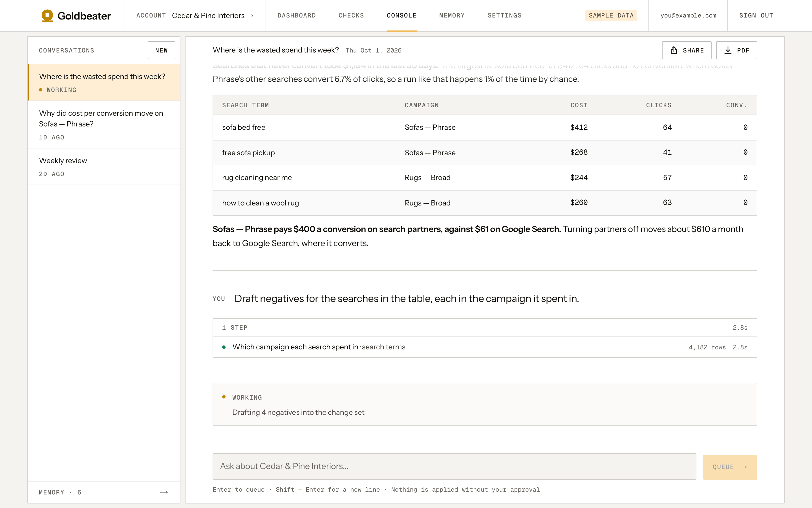Click the arrow icon in Queue button
812x508 pixels.
[743, 467]
